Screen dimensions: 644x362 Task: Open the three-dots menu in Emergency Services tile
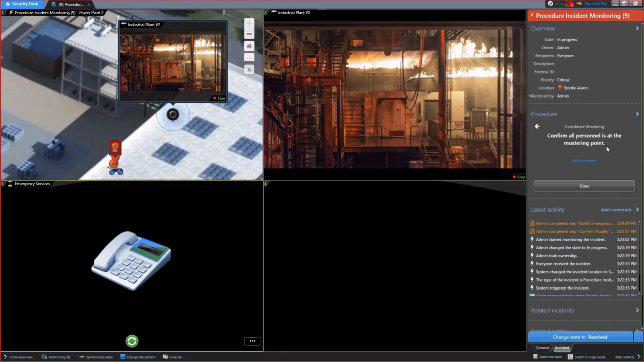click(252, 341)
